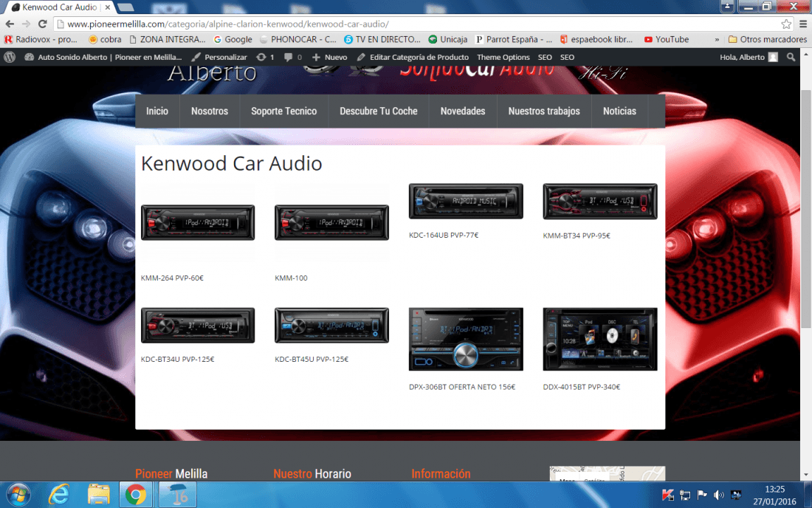The height and width of the screenshot is (508, 812).
Task: Open updates icon in admin bar
Action: tap(265, 57)
